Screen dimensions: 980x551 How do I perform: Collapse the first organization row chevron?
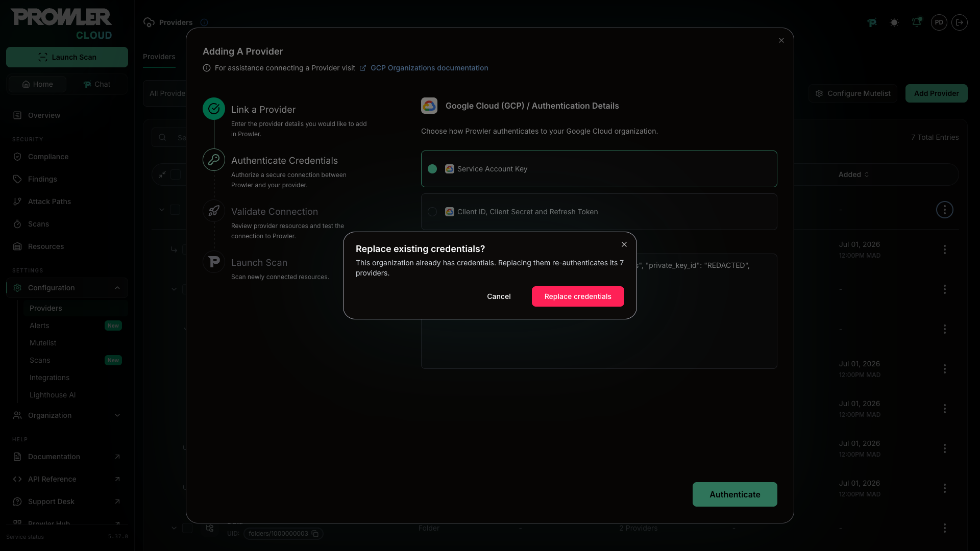(x=162, y=210)
